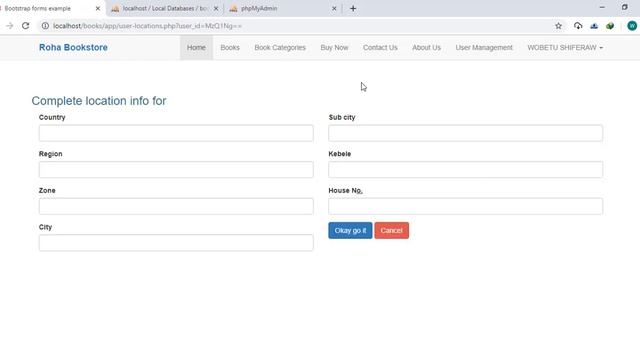Click the red Cancel button

click(391, 231)
